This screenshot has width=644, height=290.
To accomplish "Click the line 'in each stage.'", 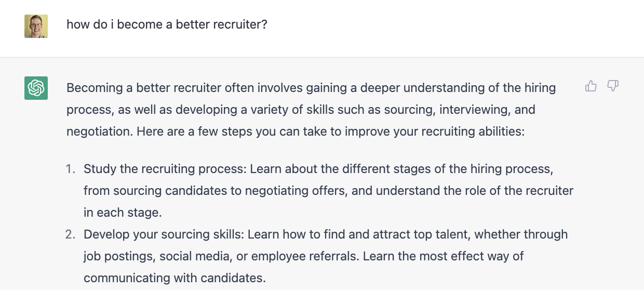I will point(123,213).
